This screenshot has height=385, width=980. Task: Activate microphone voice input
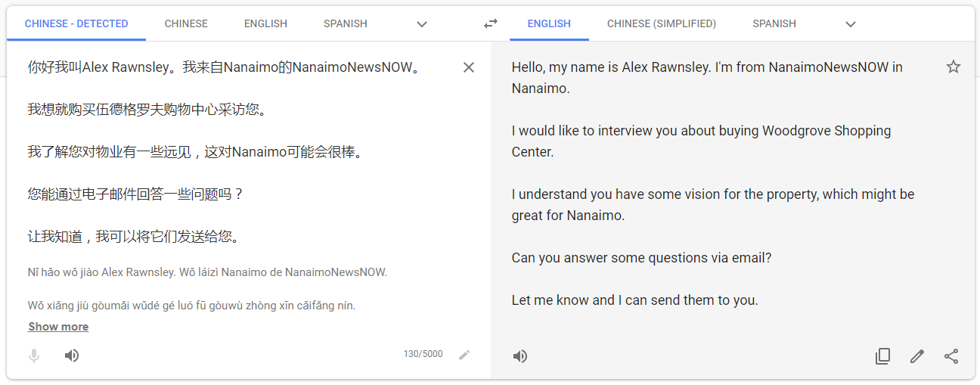(x=34, y=356)
